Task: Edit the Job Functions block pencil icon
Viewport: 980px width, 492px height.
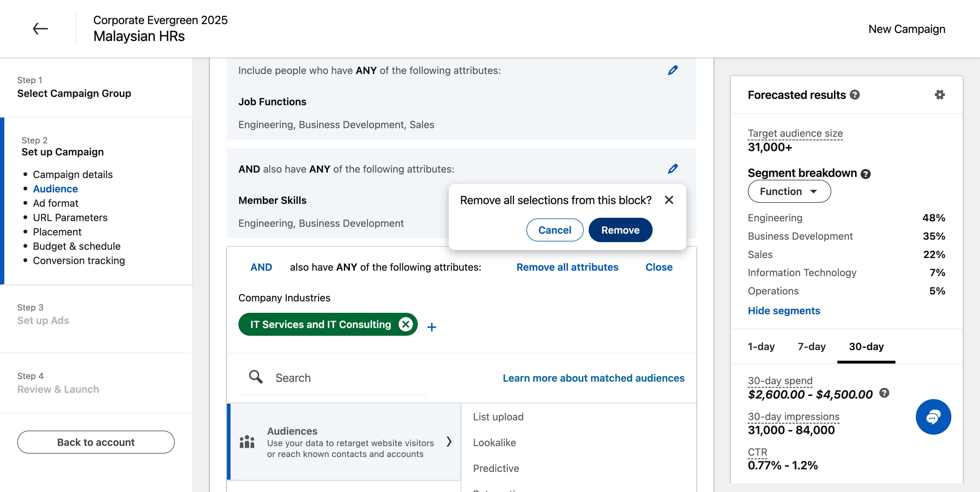Action: [673, 71]
